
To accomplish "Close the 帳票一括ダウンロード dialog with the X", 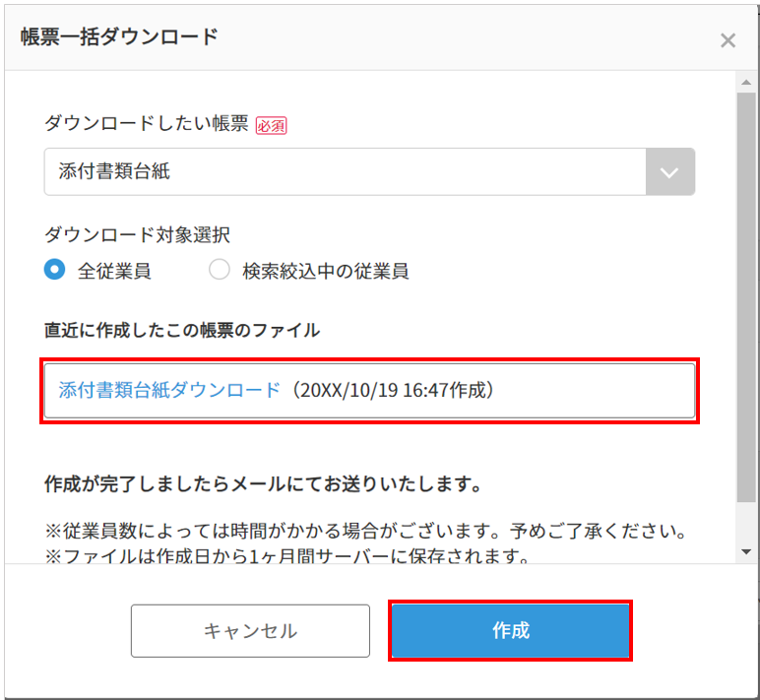I will point(728,40).
